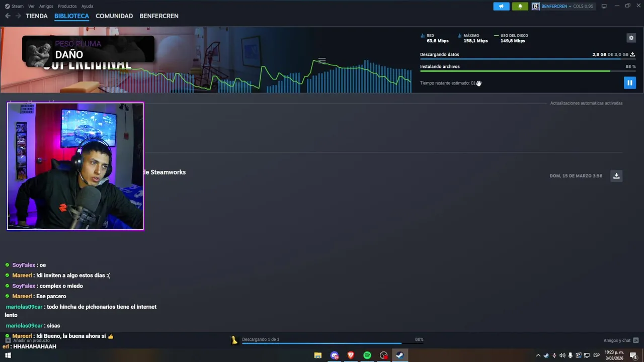
Task: Click Mareerl's 'Ese parcero' chat message
Action: pyautogui.click(x=35, y=297)
